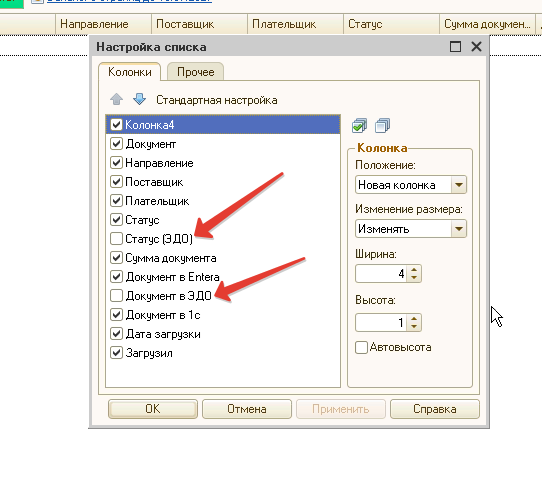Uncheck the Документ в 1с checkbox

pyautogui.click(x=116, y=315)
